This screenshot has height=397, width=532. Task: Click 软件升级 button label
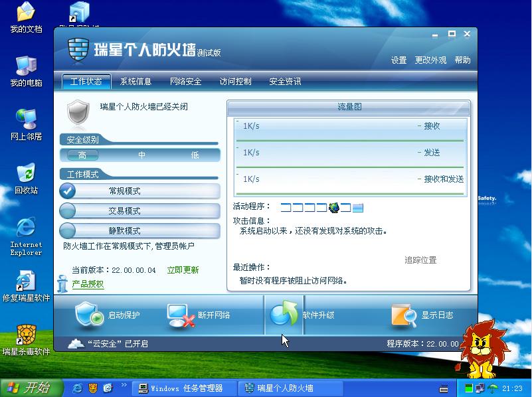319,315
